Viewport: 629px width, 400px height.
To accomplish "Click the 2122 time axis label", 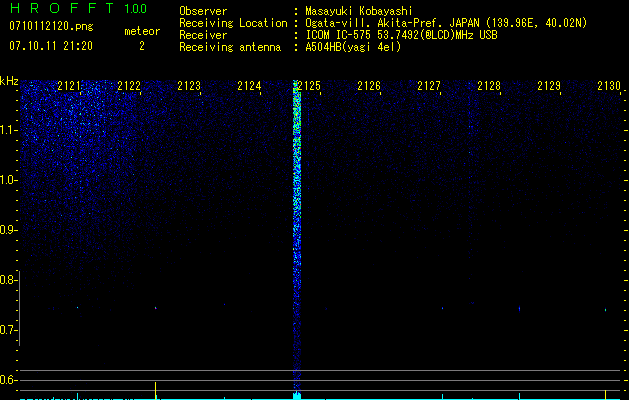I will click(129, 86).
